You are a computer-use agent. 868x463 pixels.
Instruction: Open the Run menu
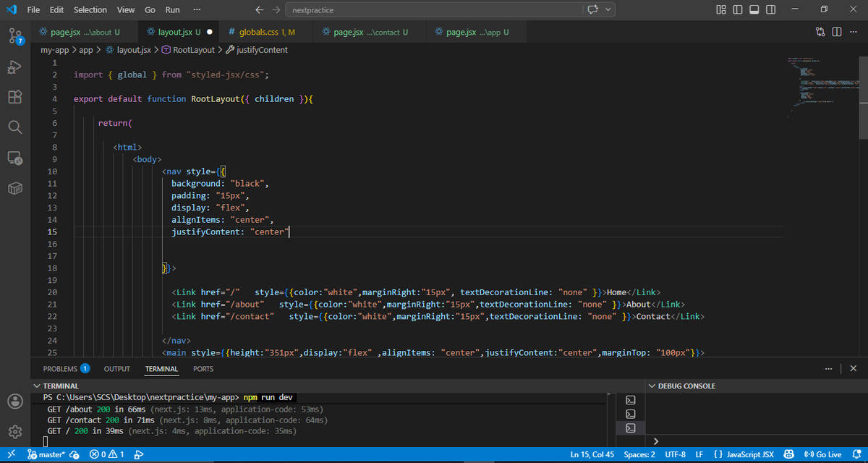[172, 10]
